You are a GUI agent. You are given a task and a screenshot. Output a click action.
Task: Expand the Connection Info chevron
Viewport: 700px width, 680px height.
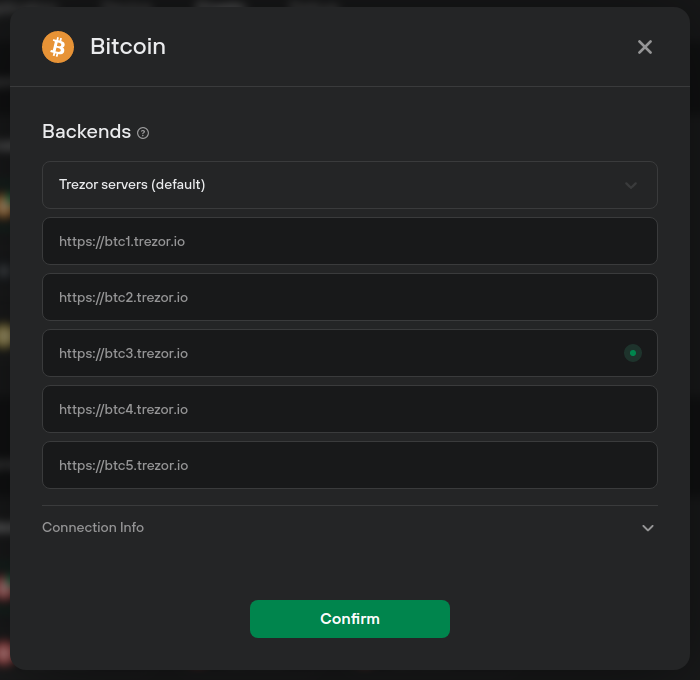tap(648, 528)
